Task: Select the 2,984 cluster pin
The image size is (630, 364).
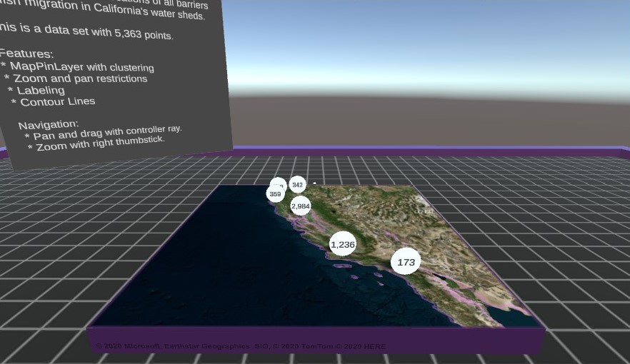Action: tap(301, 206)
